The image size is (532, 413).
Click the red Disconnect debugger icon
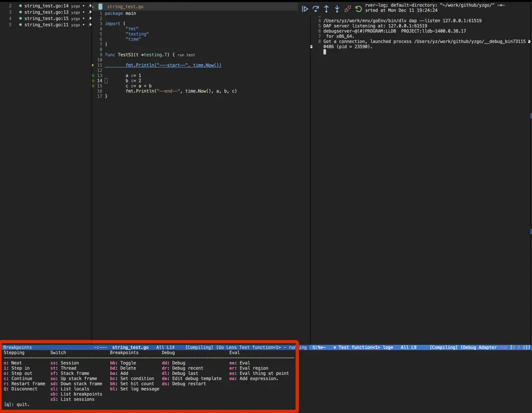347,9
